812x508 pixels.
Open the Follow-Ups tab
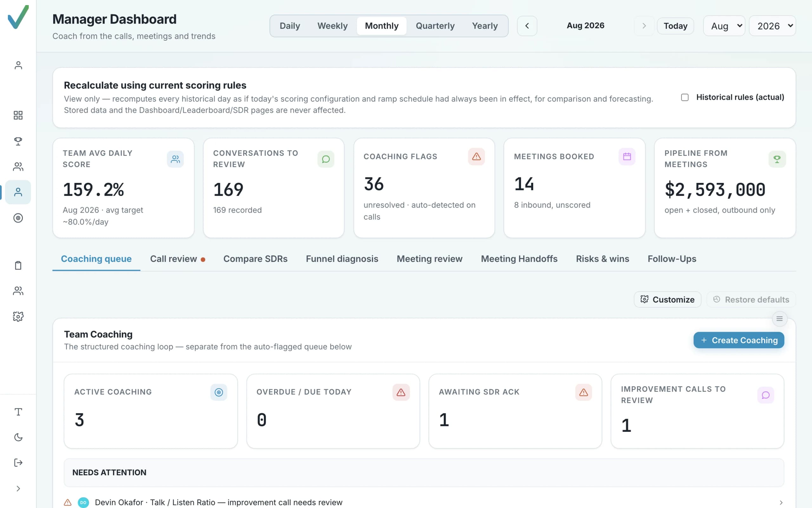pyautogui.click(x=672, y=259)
